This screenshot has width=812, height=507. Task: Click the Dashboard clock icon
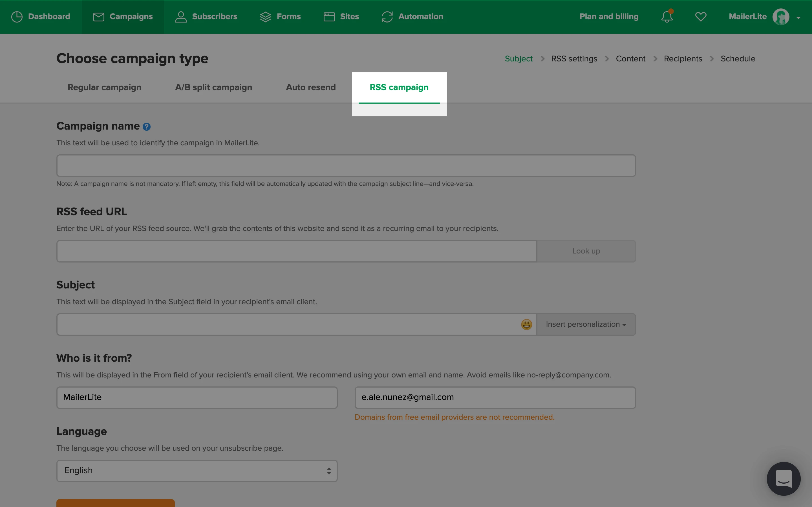(x=17, y=16)
